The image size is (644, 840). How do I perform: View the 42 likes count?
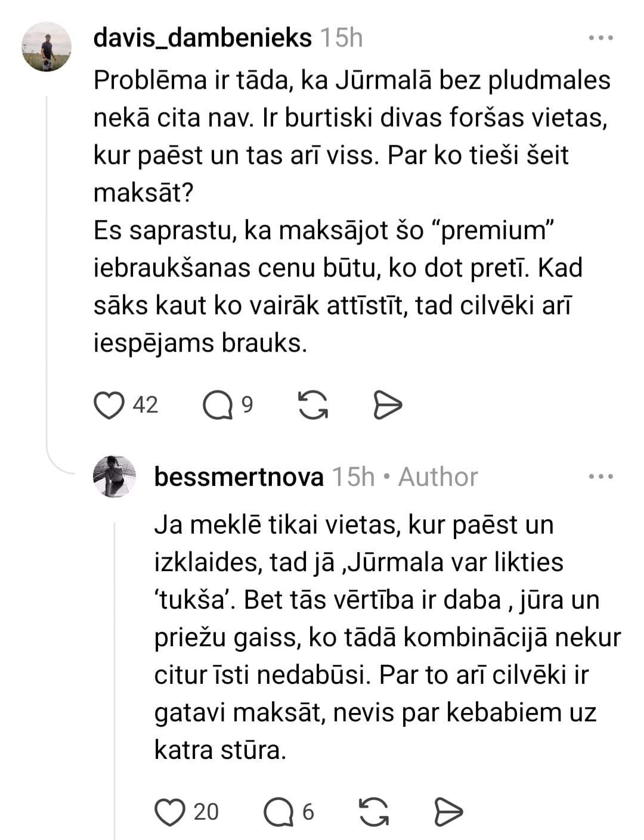(x=145, y=405)
